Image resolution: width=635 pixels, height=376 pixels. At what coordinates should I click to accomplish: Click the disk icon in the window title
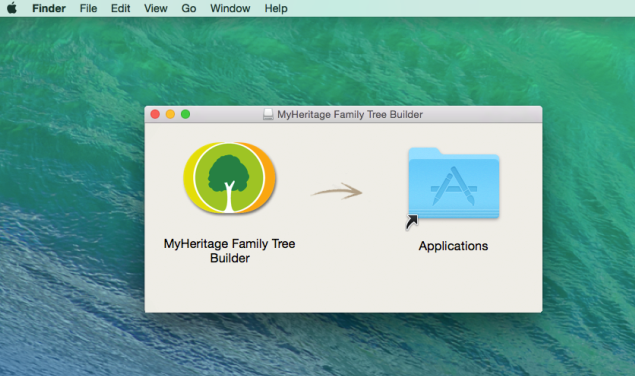tap(268, 114)
